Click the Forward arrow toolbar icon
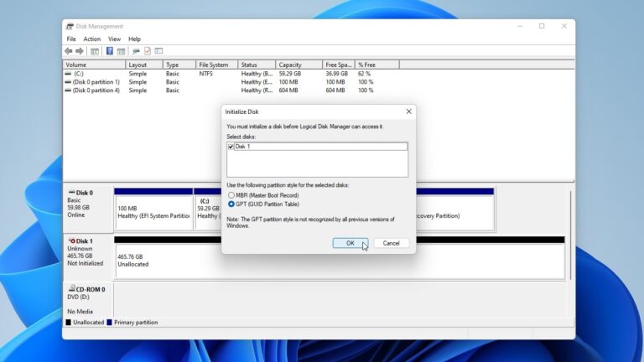This screenshot has height=362, width=644. coord(80,51)
